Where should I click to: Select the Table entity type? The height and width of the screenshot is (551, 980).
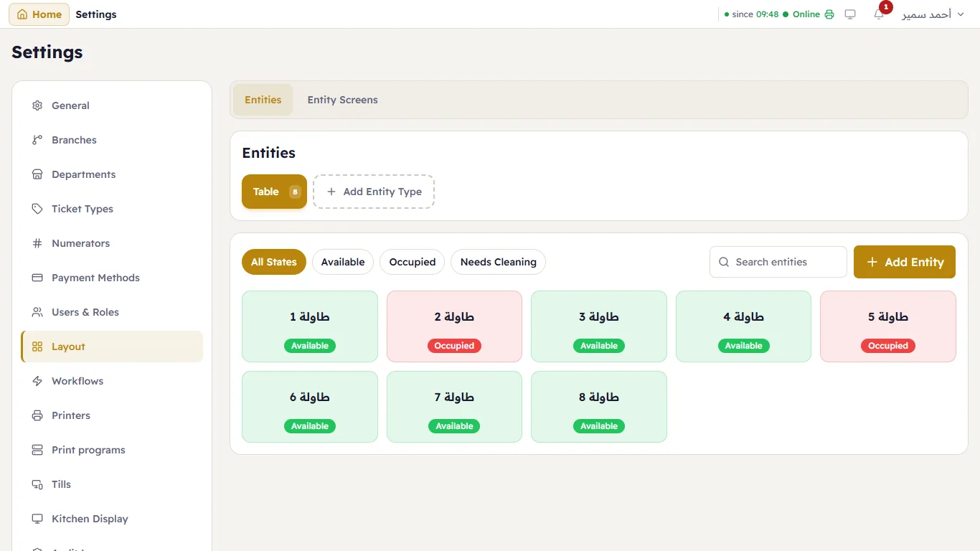point(274,192)
